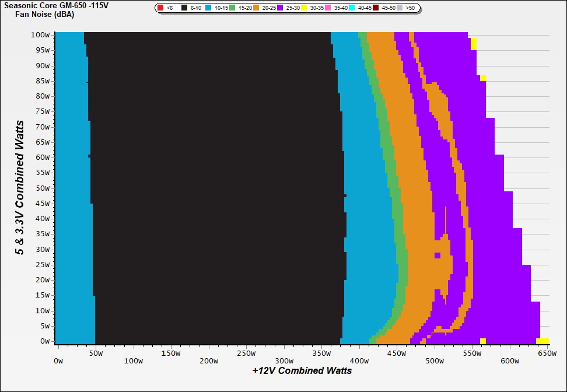Click the black 6-10 legend swatch
This screenshot has width=567, height=392.
click(184, 8)
